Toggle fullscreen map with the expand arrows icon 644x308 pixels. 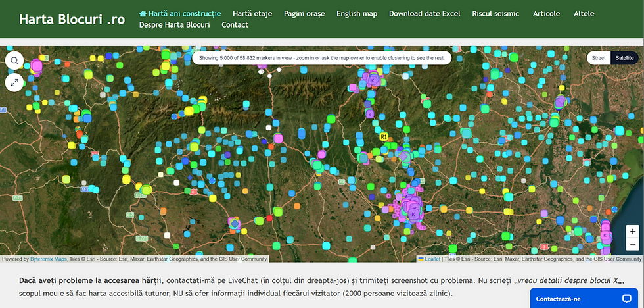[14, 83]
